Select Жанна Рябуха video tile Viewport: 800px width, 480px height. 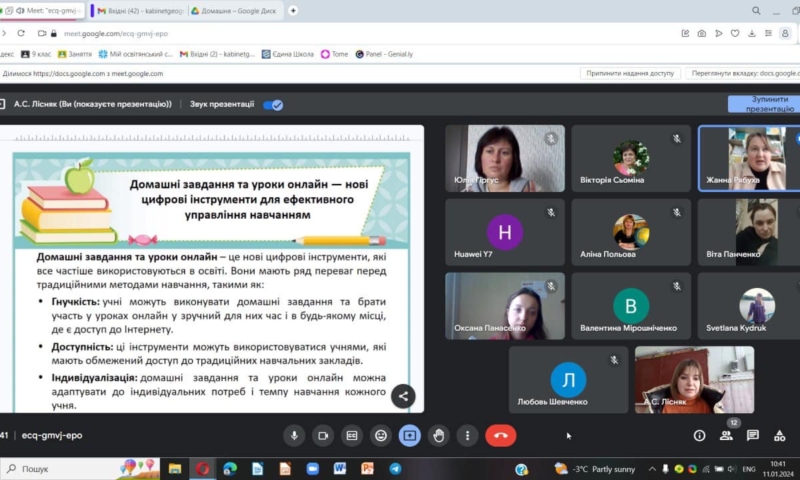tap(749, 159)
